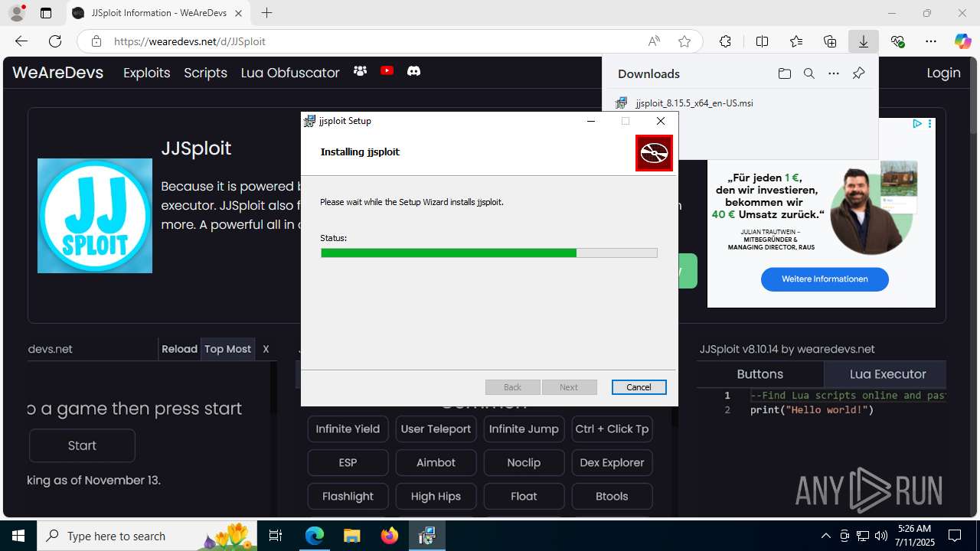Viewport: 980px width, 551px height.
Task: Switch to the Buttons tab
Action: click(759, 374)
